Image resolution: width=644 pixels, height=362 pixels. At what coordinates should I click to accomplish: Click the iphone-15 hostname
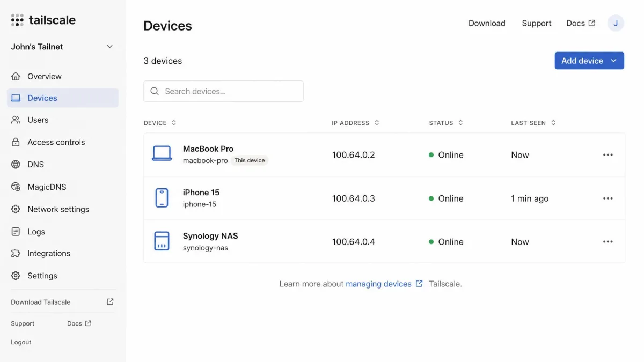tap(200, 204)
